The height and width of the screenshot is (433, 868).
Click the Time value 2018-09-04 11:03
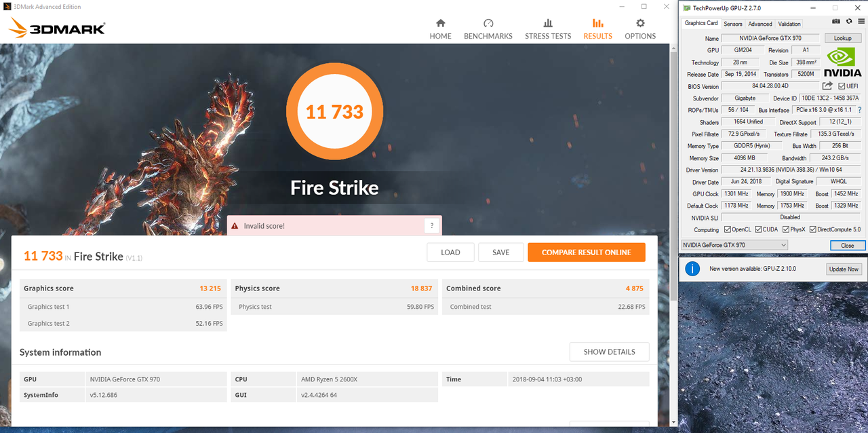tap(547, 379)
